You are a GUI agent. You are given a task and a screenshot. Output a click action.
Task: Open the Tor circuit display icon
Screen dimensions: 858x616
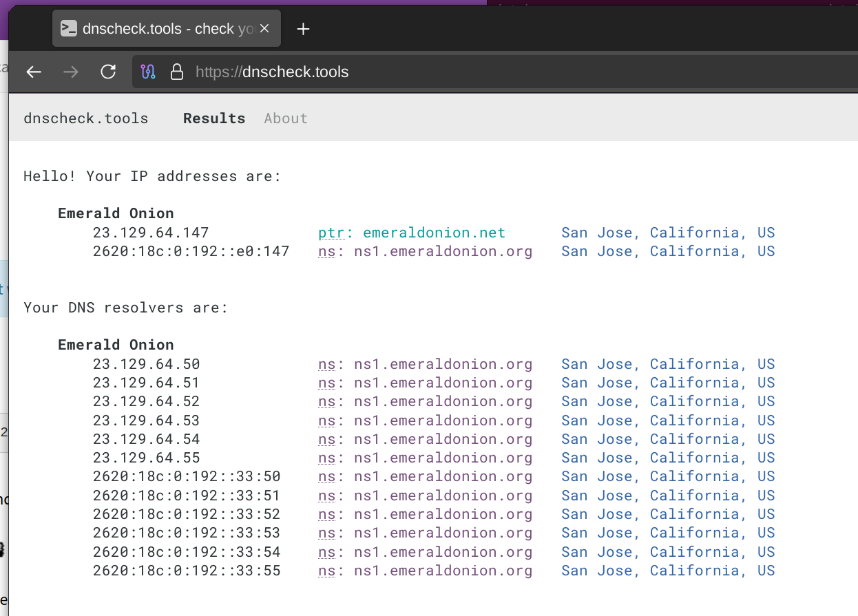(x=148, y=72)
